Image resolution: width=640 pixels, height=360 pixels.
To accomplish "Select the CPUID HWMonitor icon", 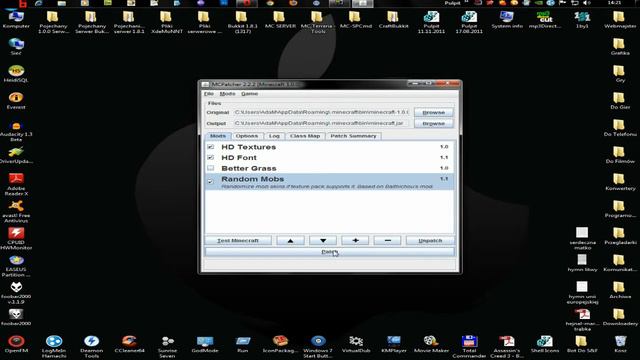I will point(16,238).
